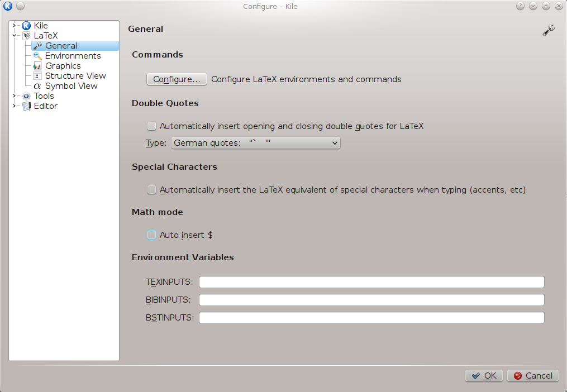Click the BIBINPUTS: label

(168, 300)
